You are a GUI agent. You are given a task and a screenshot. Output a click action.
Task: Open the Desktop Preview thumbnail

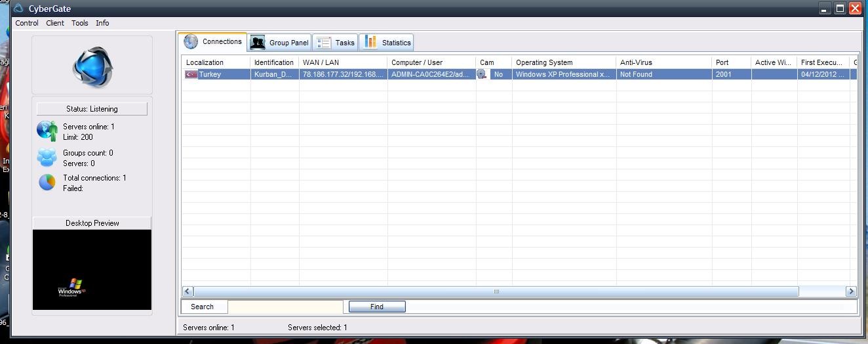coord(92,270)
